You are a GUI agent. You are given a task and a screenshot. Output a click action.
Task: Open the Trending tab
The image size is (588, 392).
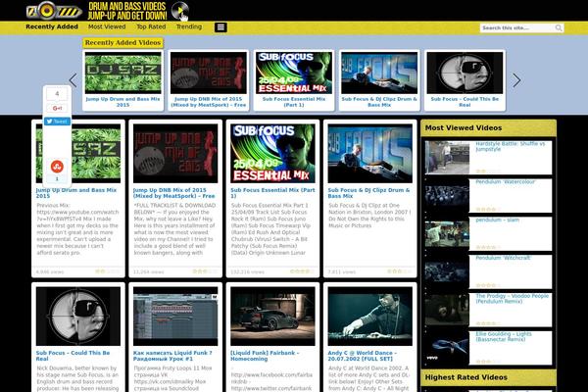(x=189, y=26)
